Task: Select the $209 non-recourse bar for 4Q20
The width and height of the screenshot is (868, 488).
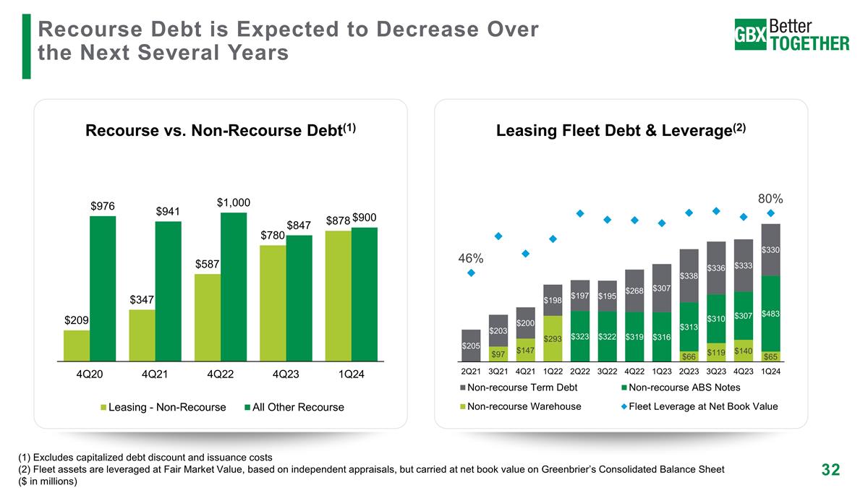Action: 77,345
